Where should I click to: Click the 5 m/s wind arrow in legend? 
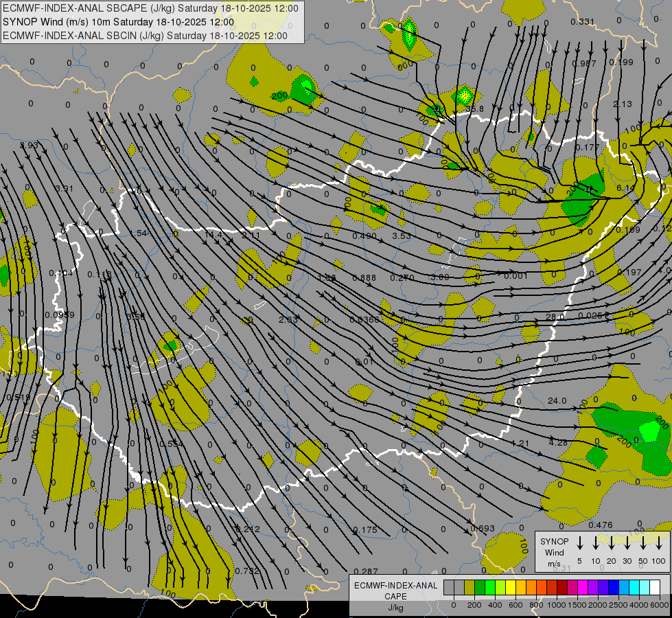coord(579,543)
